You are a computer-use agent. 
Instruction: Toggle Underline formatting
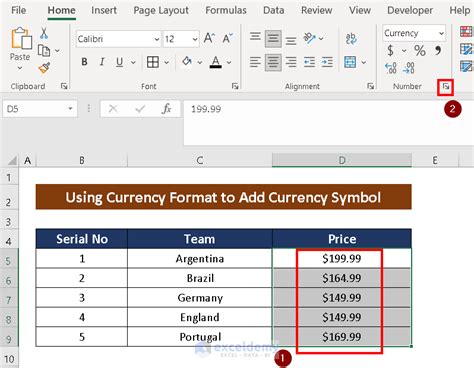click(119, 62)
